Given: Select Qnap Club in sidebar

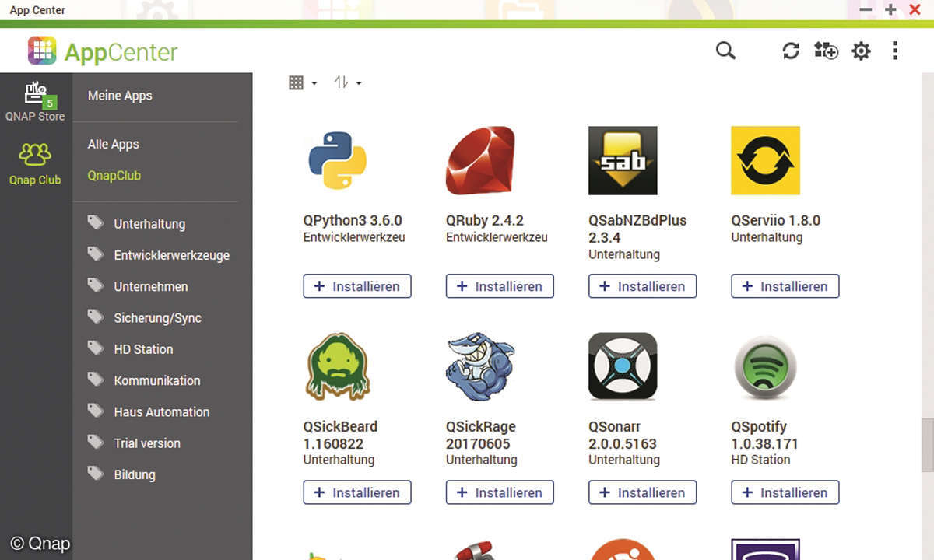Looking at the screenshot, I should point(35,163).
